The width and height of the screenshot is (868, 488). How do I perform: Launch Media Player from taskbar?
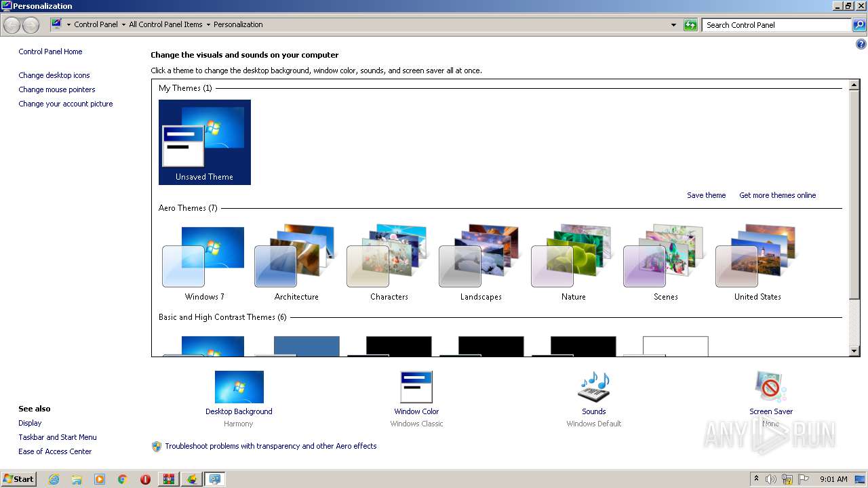point(100,479)
